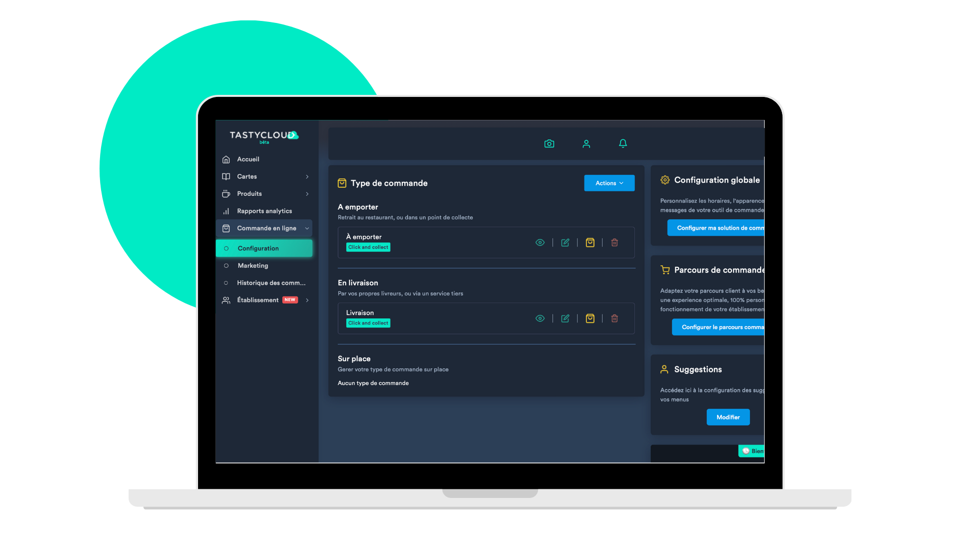Click the user profile icon
980x551 pixels.
coord(586,144)
